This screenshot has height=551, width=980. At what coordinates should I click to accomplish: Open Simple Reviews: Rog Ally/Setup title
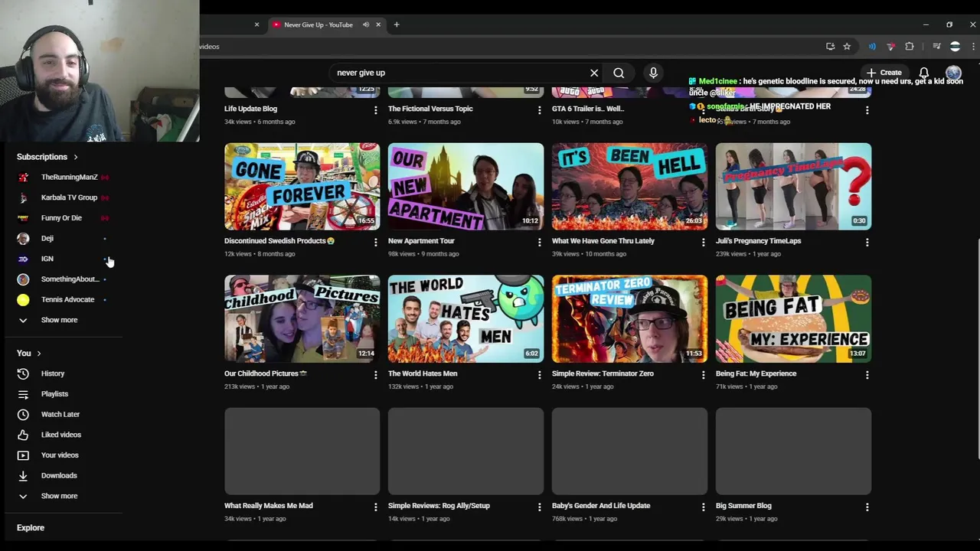tap(439, 506)
